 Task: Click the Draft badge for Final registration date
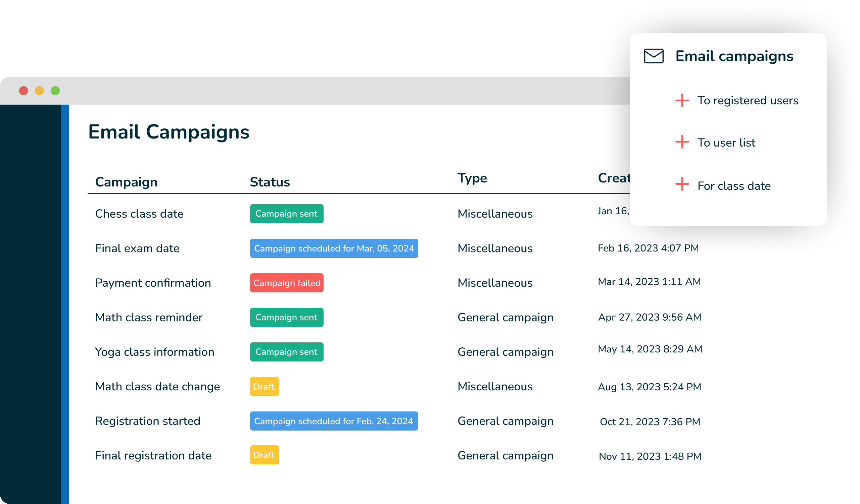[264, 455]
